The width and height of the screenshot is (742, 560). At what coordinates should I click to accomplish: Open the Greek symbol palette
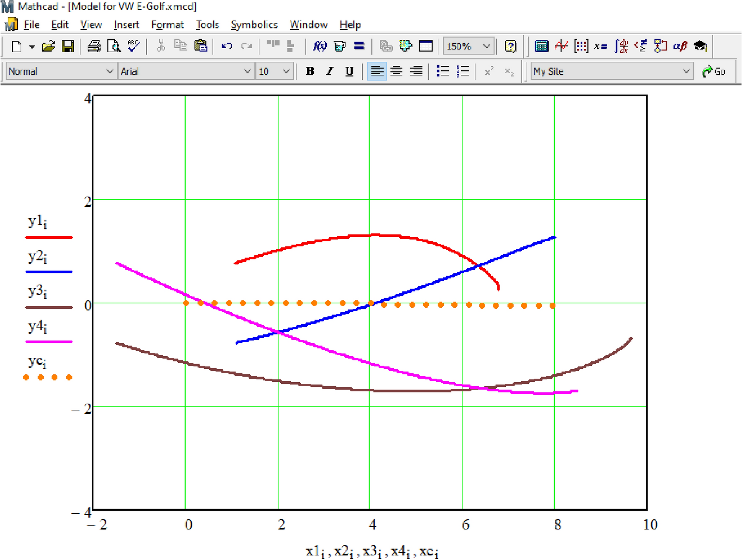[x=680, y=46]
